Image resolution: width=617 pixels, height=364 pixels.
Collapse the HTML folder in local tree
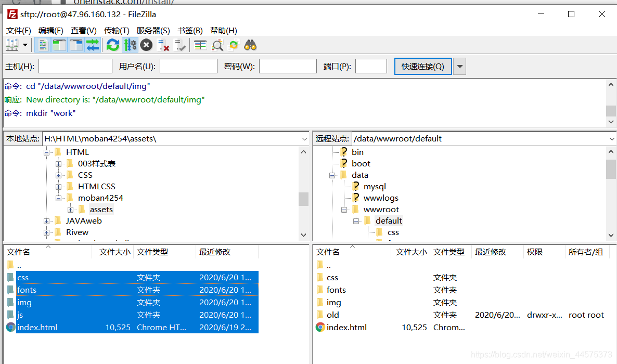[x=46, y=152]
